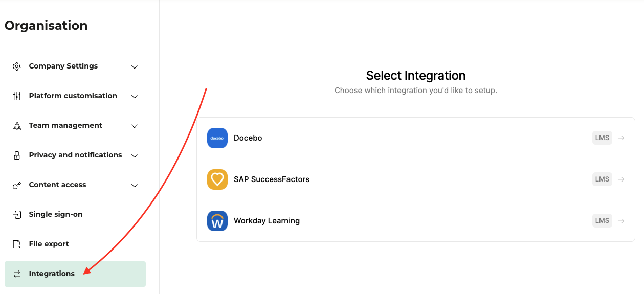The height and width of the screenshot is (294, 644).
Task: Click the Platform customisation sliders icon
Action: (17, 96)
